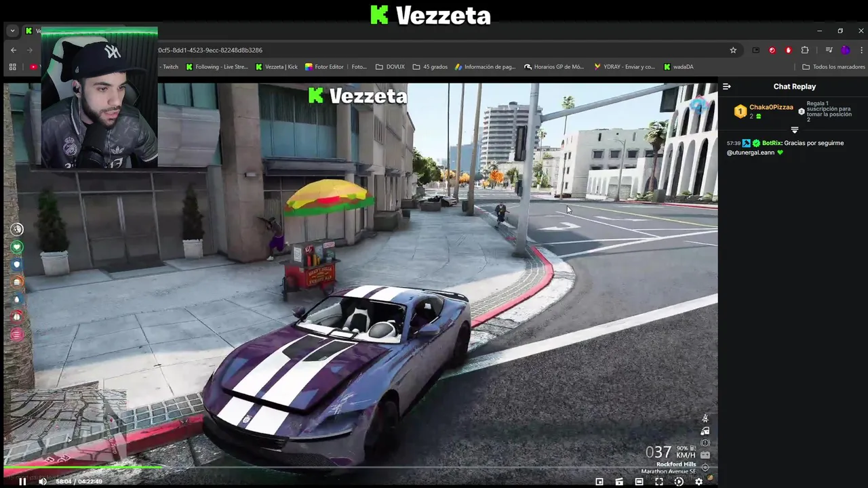Click the Rockford Hills location label

[x=676, y=464]
